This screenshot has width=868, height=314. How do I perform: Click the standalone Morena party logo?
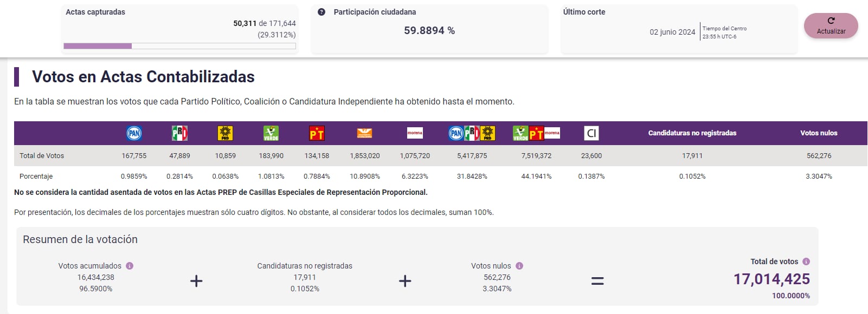[x=415, y=133]
